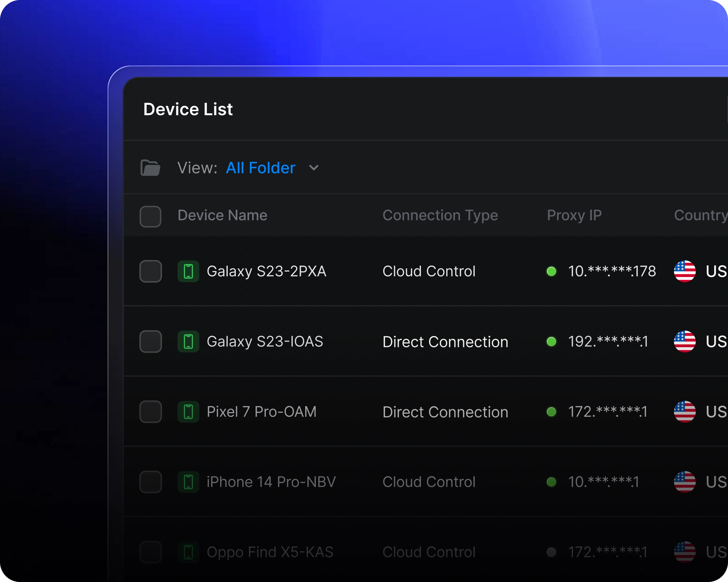Check the Galaxy S23-2PXA row checkbox
The width and height of the screenshot is (728, 582).
coord(151,271)
